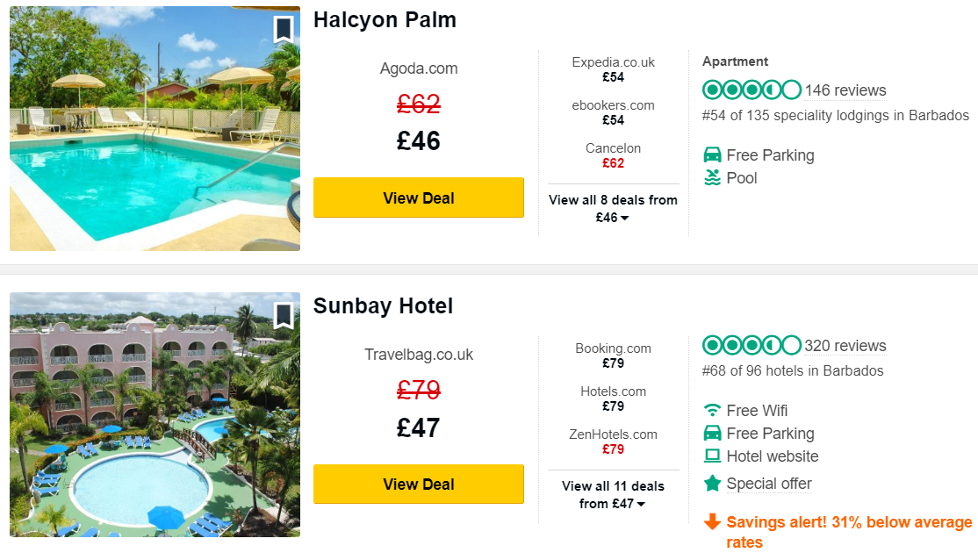View Deal for Sunbay Hotel on Travelbag
Screen dimensions: 978x560
pos(419,485)
